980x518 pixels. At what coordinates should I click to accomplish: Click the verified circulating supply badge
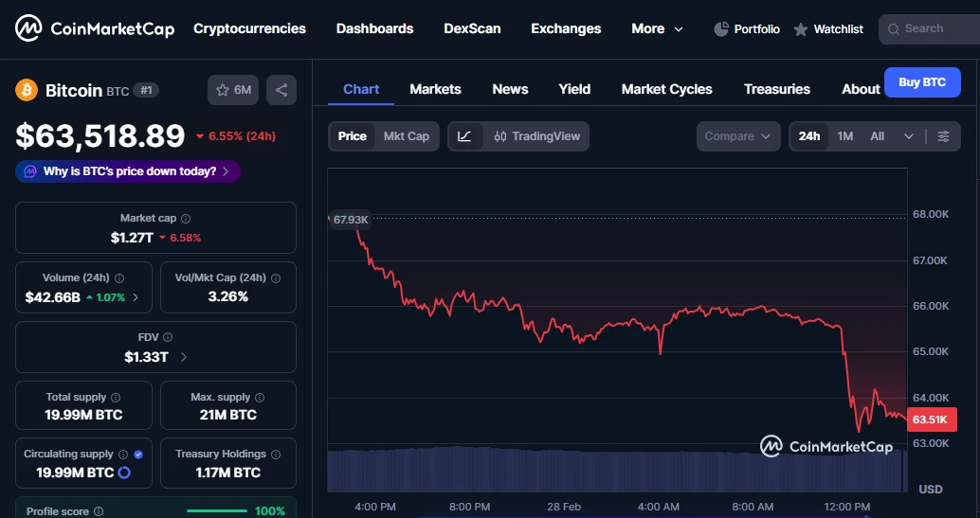point(138,455)
